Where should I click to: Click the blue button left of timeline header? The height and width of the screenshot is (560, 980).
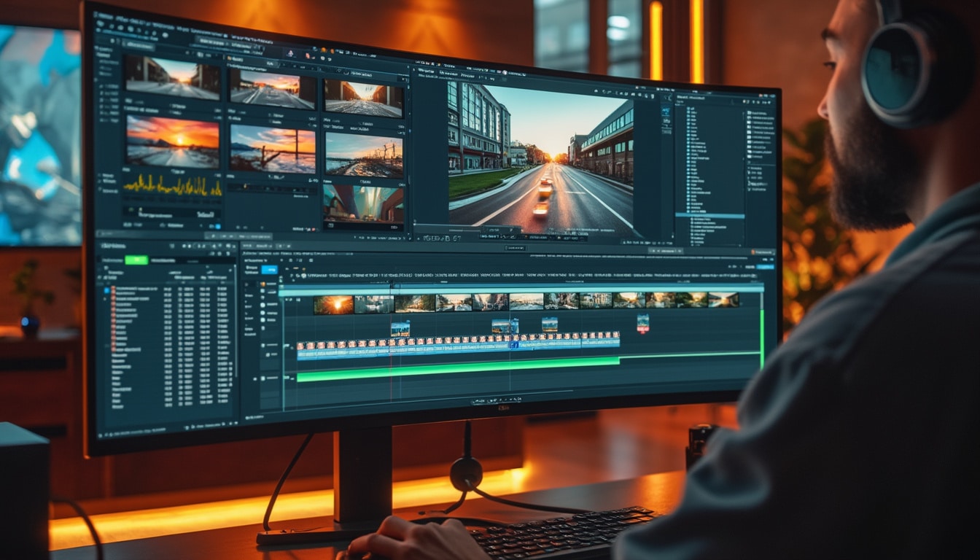pyautogui.click(x=269, y=269)
